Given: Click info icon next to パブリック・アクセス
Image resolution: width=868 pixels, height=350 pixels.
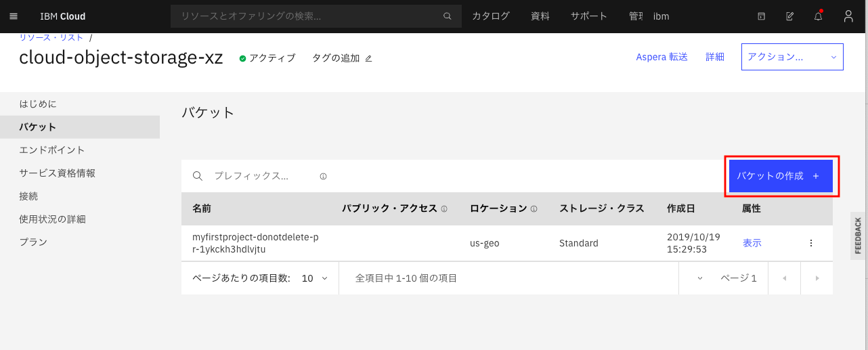Looking at the screenshot, I should [x=444, y=209].
